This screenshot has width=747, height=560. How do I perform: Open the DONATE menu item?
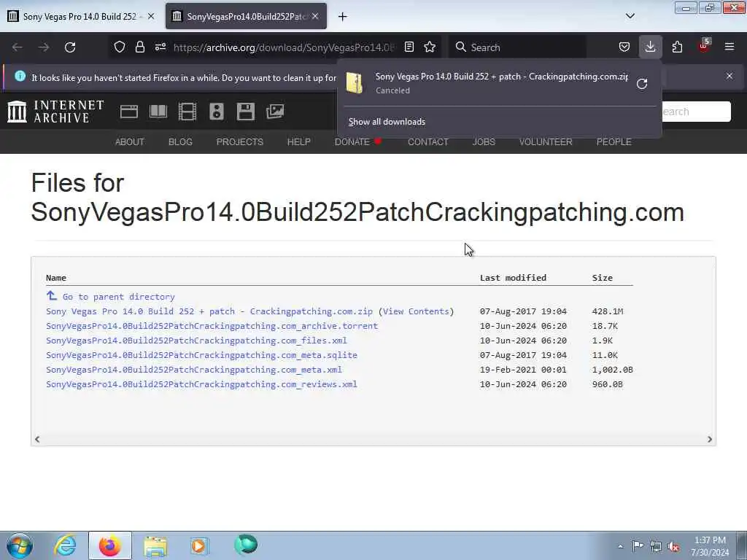pos(352,142)
